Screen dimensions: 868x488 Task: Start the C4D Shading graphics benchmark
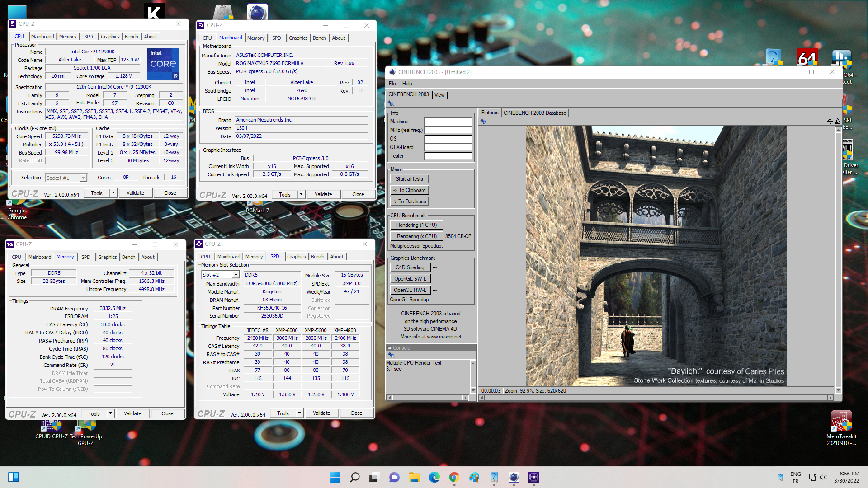pyautogui.click(x=410, y=267)
